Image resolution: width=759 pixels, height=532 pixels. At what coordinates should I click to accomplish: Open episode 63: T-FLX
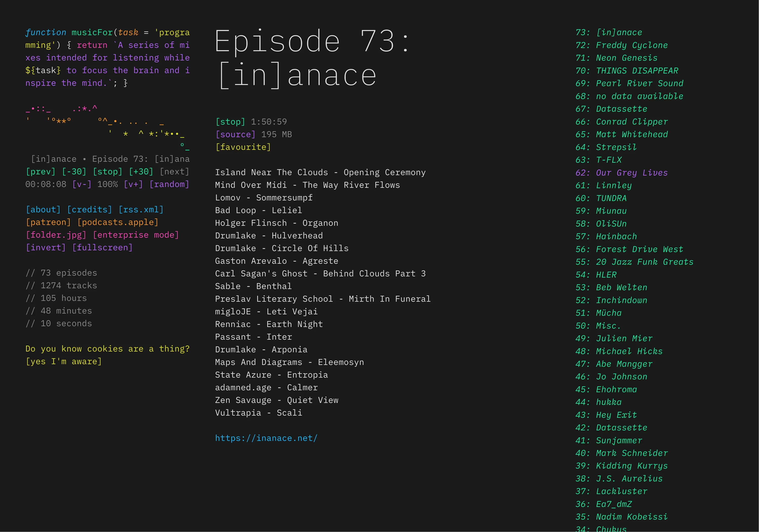(x=599, y=160)
